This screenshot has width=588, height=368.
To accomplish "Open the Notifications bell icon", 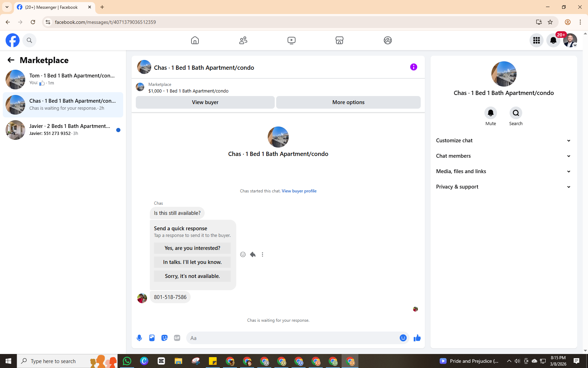I will [x=553, y=40].
